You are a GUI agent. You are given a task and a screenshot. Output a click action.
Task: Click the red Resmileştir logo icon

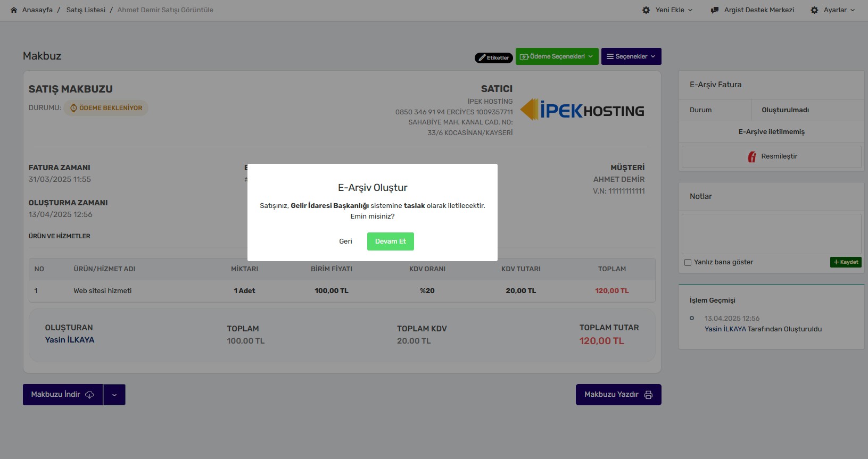[752, 157]
